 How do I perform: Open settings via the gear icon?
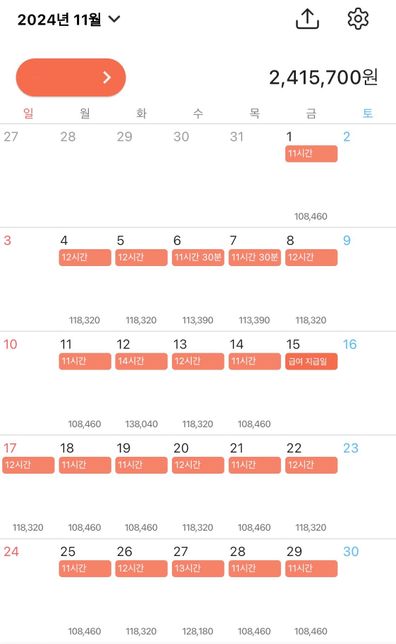[358, 19]
